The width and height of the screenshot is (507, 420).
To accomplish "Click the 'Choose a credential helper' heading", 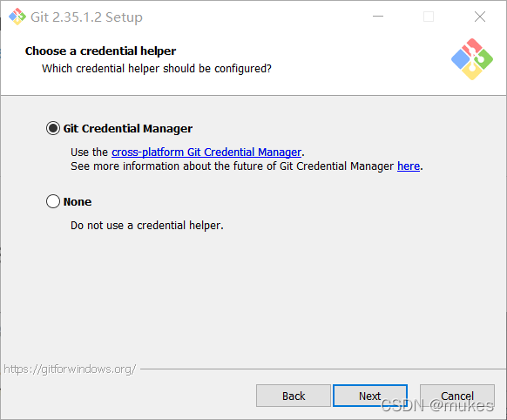I will (100, 51).
